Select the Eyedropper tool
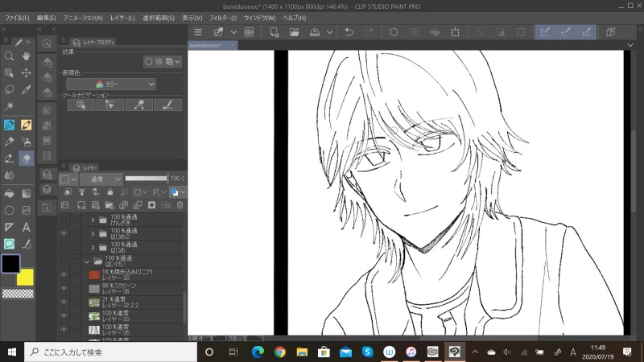This screenshot has height=362, width=644. (27, 90)
